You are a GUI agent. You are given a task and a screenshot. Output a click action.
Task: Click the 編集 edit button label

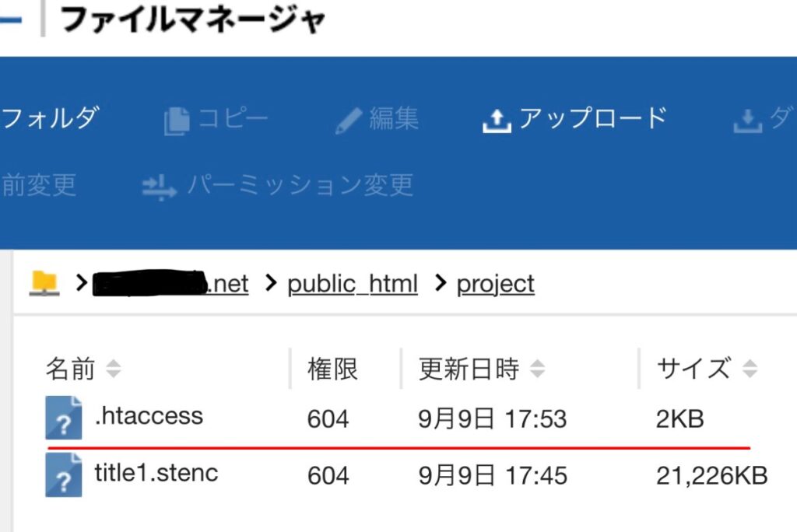(x=394, y=119)
